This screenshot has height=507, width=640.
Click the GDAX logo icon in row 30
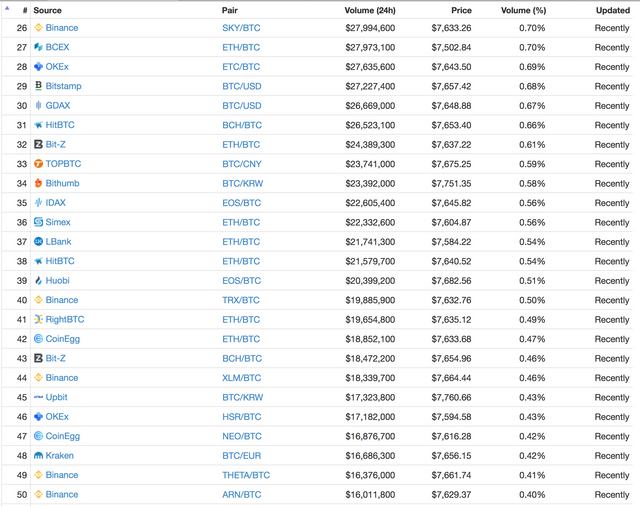coord(38,105)
